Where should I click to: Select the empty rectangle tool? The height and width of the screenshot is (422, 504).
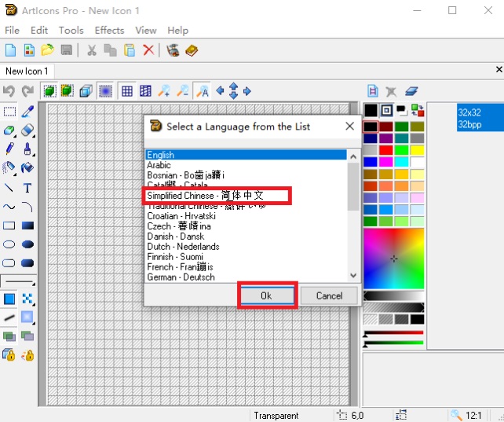9,226
